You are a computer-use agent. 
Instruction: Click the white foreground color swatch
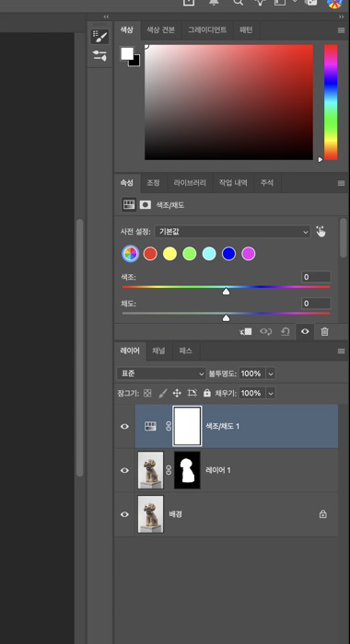click(127, 53)
